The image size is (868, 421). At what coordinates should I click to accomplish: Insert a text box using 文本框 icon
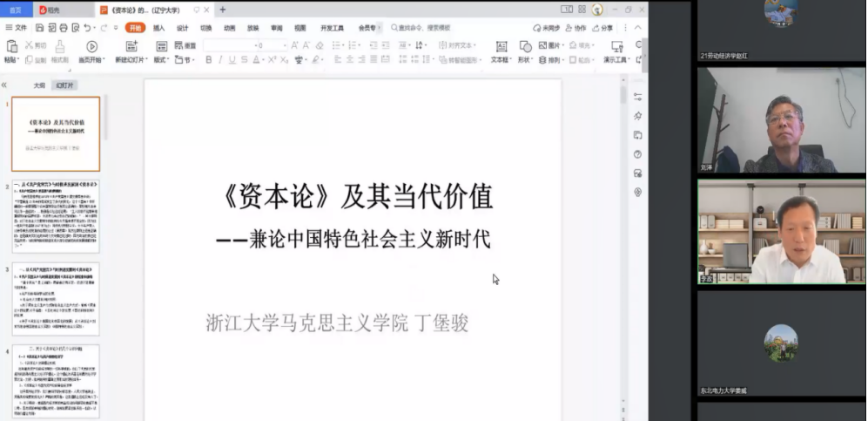(x=501, y=47)
